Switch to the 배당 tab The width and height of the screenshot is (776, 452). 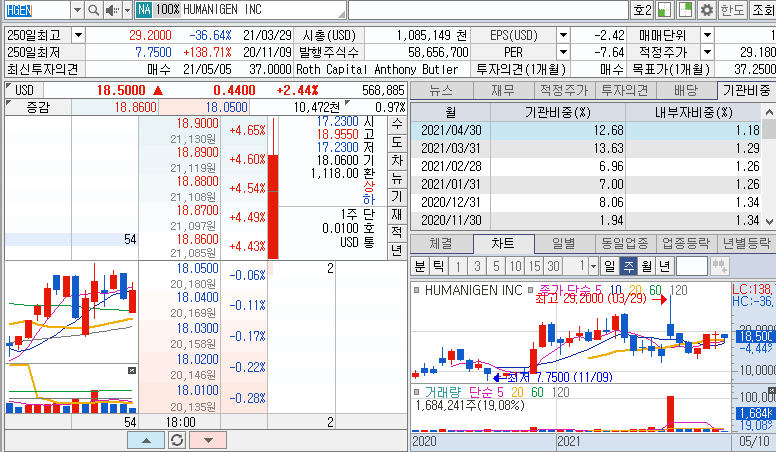[686, 91]
